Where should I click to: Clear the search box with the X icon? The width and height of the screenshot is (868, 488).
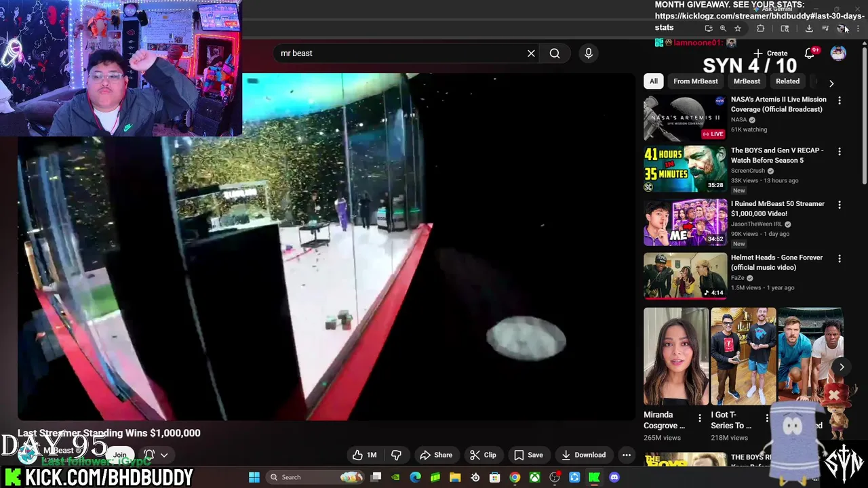531,53
